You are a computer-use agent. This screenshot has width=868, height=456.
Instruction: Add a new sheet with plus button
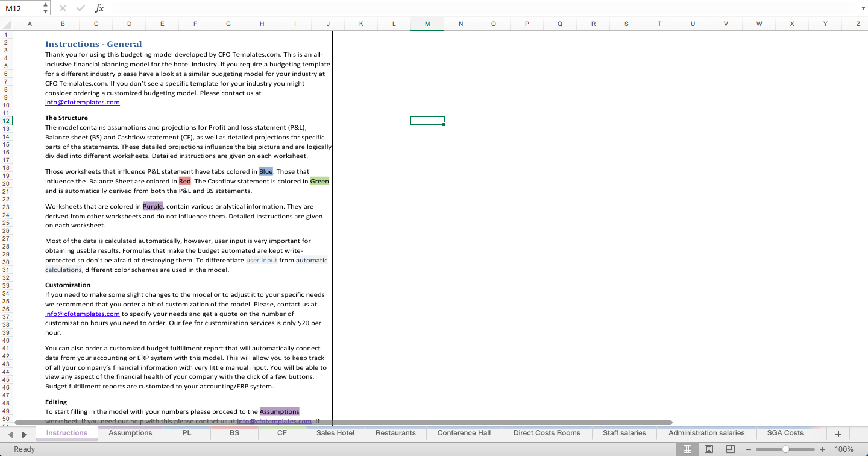(x=838, y=434)
